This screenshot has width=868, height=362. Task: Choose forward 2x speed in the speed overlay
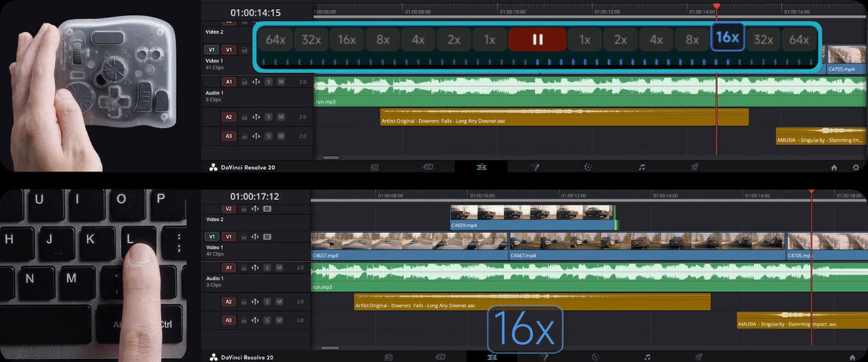[620, 40]
